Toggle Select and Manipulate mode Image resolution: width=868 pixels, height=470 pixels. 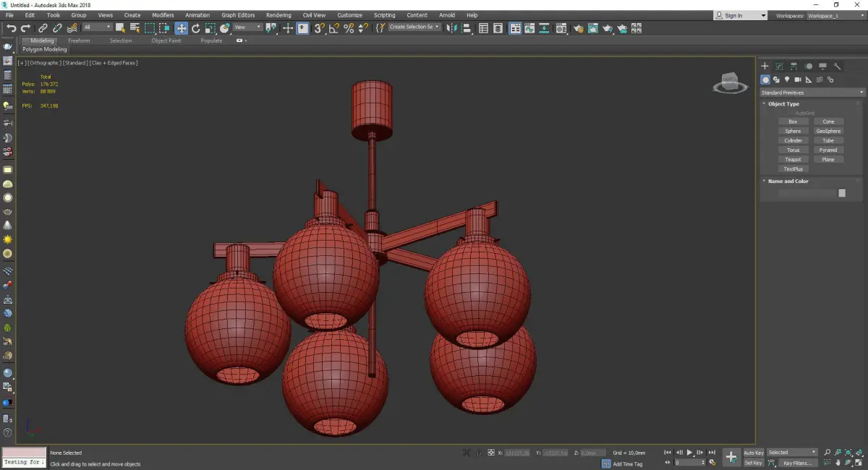click(x=288, y=28)
